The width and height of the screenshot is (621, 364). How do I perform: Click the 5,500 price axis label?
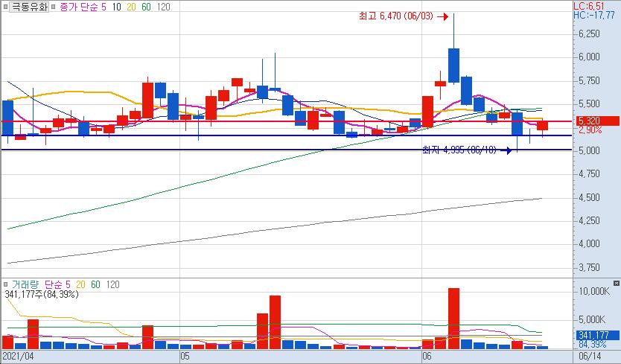pos(589,104)
